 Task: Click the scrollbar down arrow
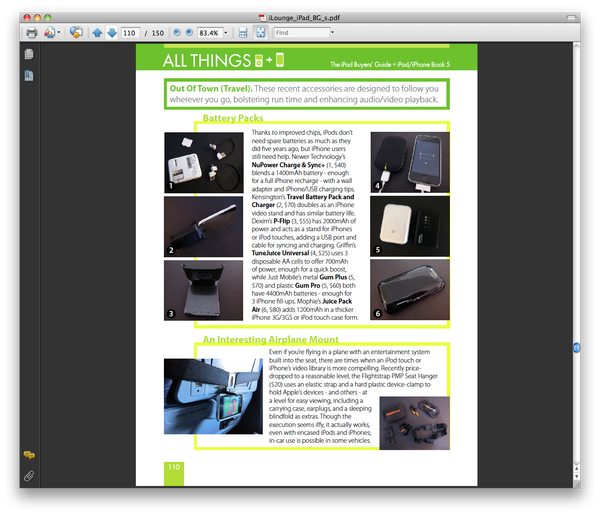(576, 477)
